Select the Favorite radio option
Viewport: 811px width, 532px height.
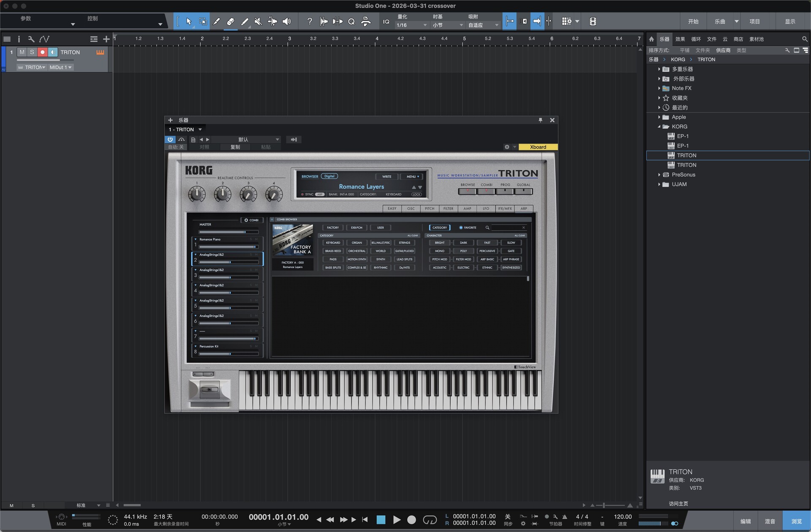coord(461,228)
